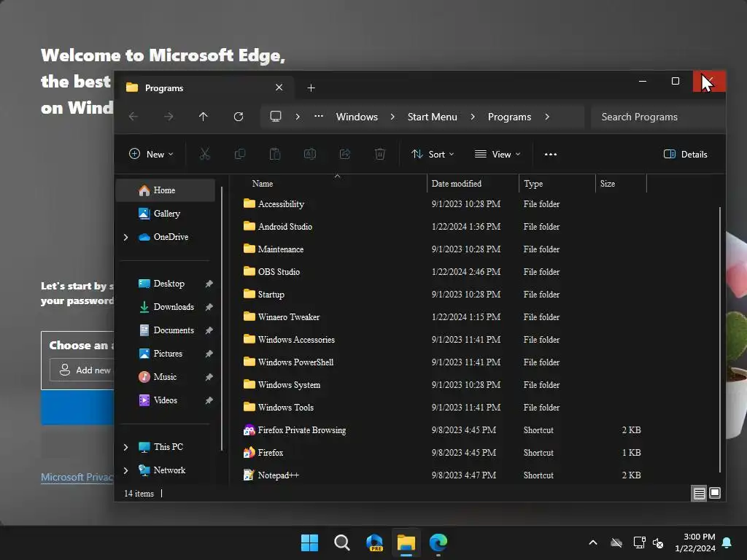Click the notification bell in system tray
Viewport: 747px width, 560px height.
727,542
